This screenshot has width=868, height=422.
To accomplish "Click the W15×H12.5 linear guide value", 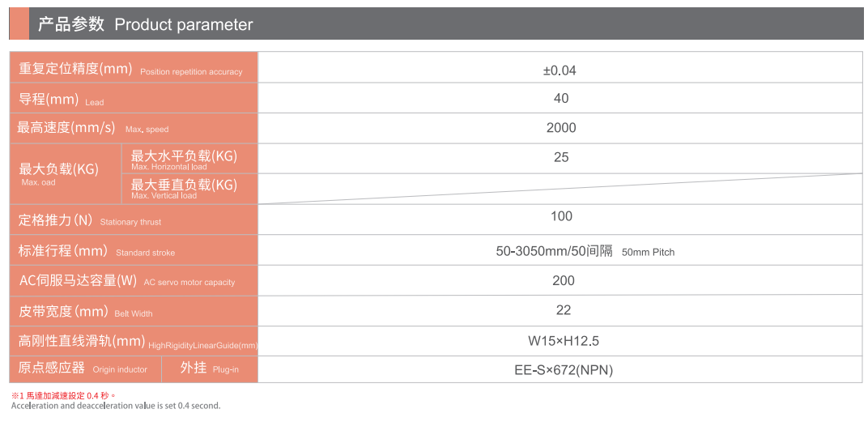I will point(563,341).
